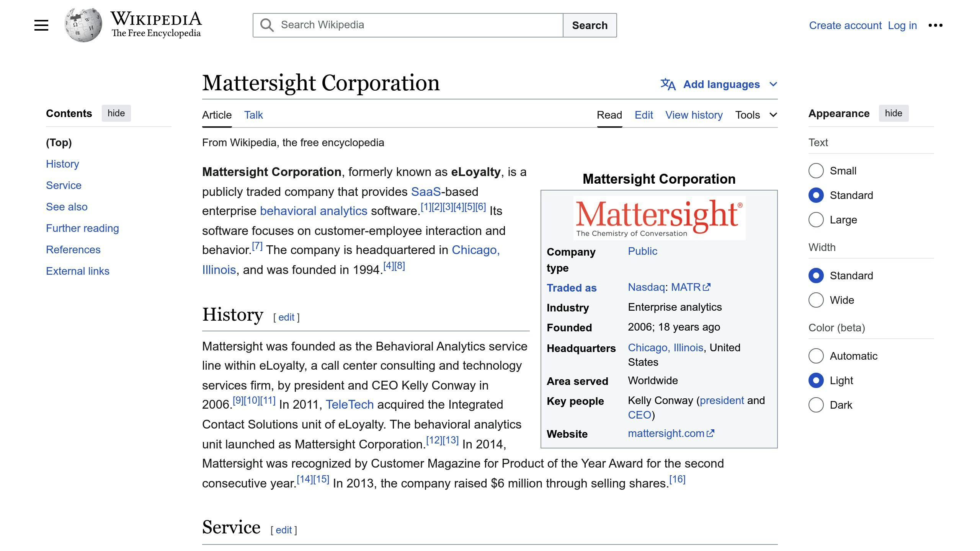Hide the Contents sidebar

116,113
